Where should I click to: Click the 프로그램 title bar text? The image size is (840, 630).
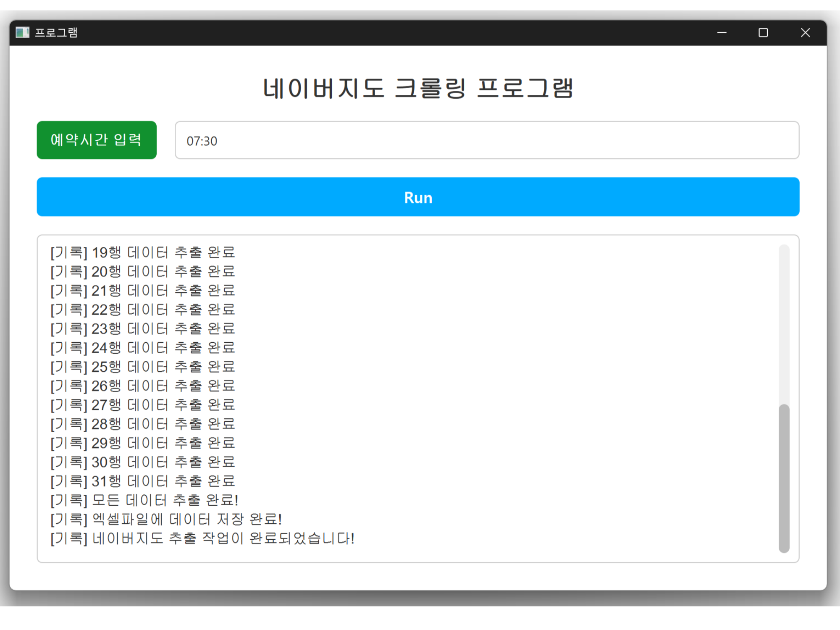(56, 32)
